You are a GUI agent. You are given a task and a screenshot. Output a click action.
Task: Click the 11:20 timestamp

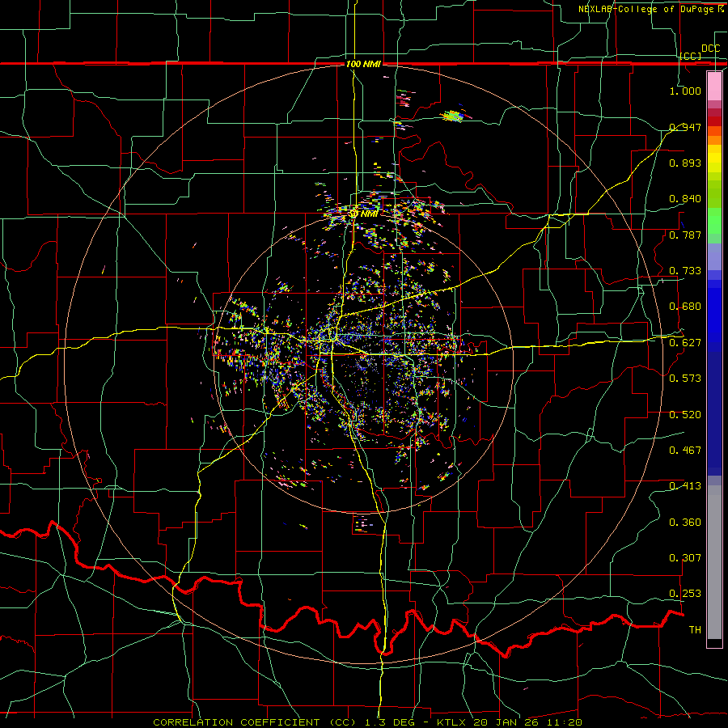(x=564, y=722)
